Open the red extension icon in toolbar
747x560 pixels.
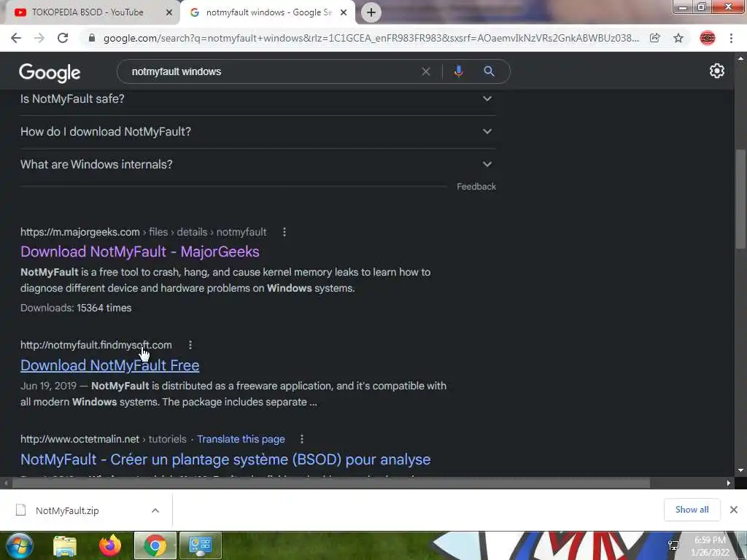click(x=708, y=38)
